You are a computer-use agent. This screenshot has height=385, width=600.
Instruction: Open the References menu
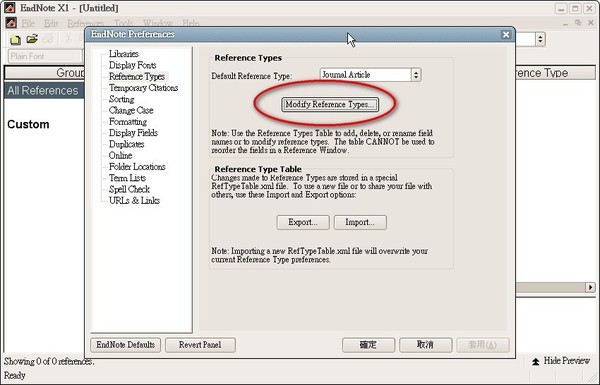tap(85, 24)
